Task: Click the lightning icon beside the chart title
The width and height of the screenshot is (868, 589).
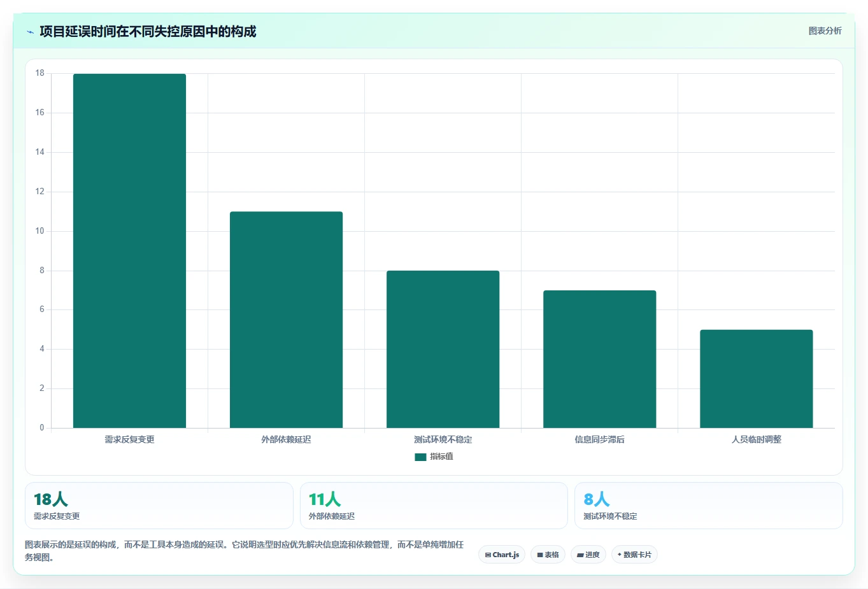Action: (x=30, y=32)
